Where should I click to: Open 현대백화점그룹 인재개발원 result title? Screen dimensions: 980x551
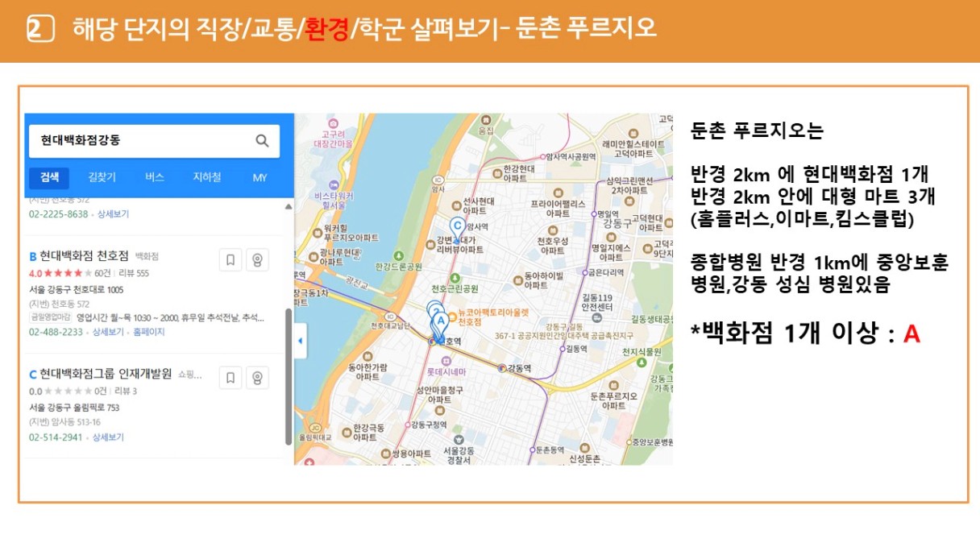coord(106,374)
